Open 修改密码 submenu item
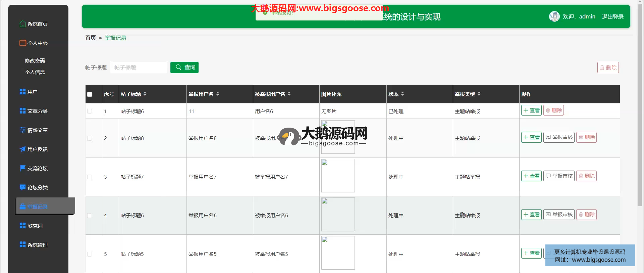Screen dimensions: 644x273 35,60
